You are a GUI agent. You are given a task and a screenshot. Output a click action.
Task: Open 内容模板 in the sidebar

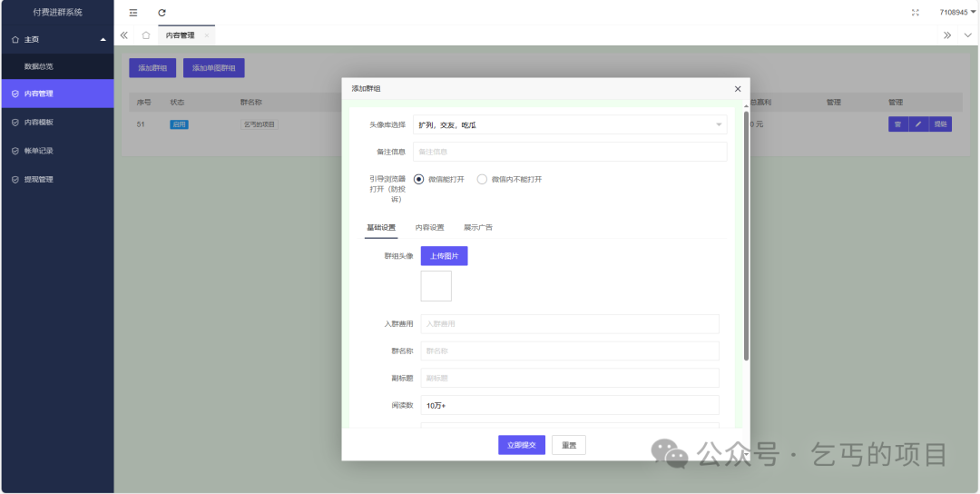pyautogui.click(x=57, y=123)
